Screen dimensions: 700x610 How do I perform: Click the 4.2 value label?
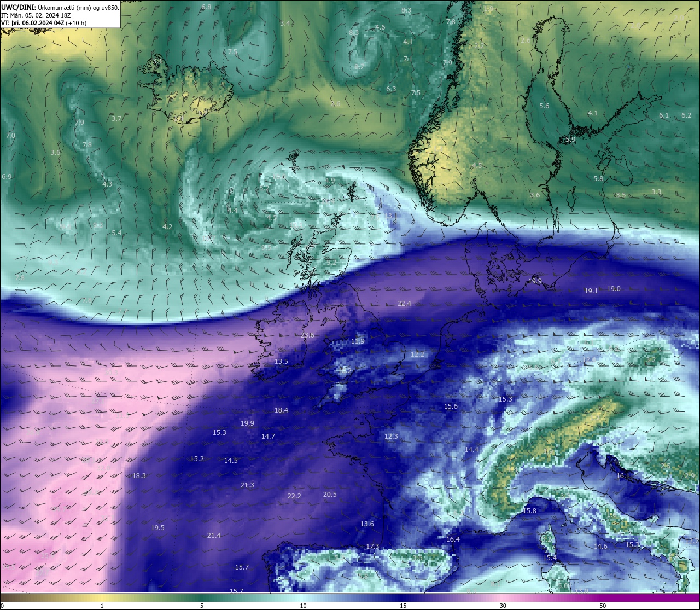coord(167,227)
